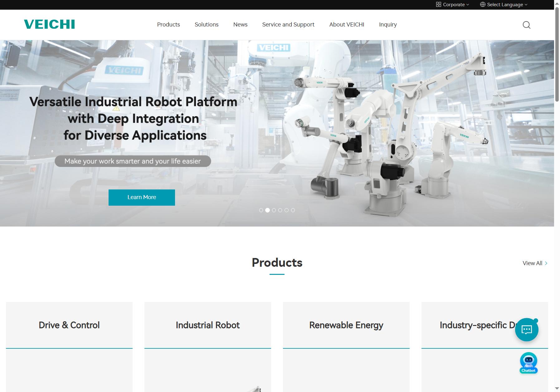The width and height of the screenshot is (560, 392).
Task: Click the scrollbar up arrow
Action: pos(557,3)
